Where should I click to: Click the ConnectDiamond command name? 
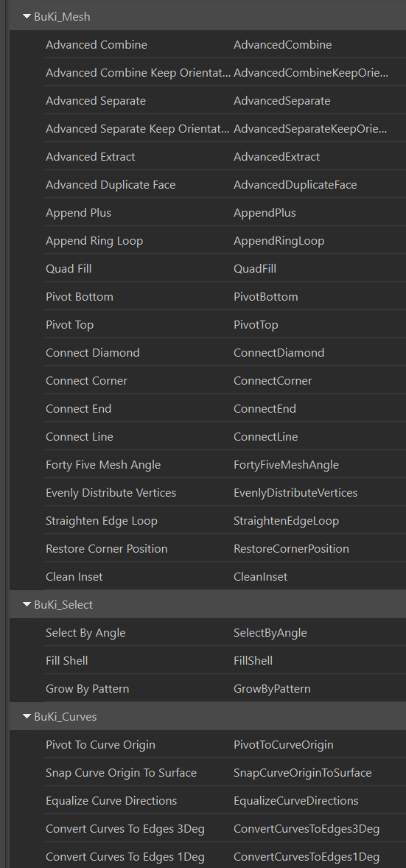coord(279,353)
